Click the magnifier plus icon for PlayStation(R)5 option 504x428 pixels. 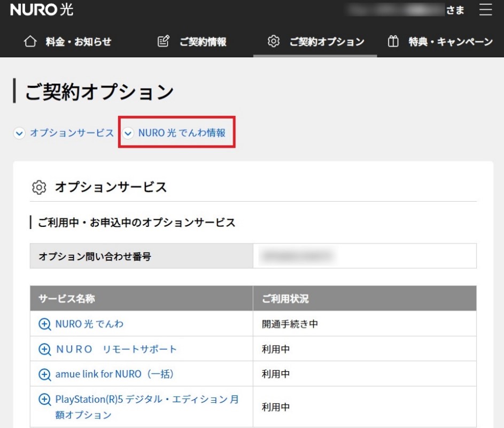45,399
